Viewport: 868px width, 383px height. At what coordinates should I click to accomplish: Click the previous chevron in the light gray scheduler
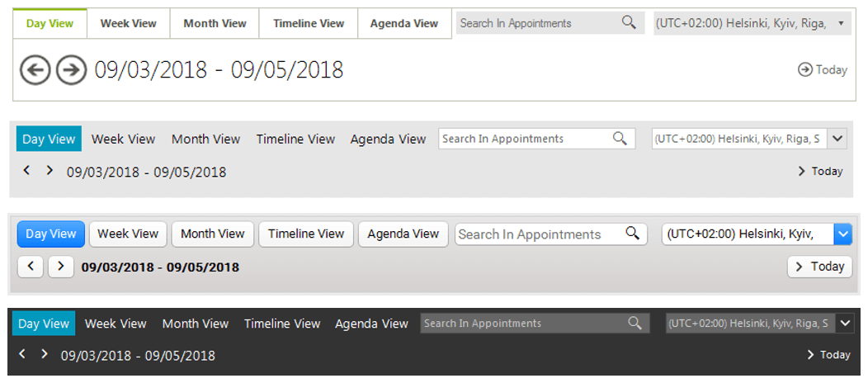(26, 171)
